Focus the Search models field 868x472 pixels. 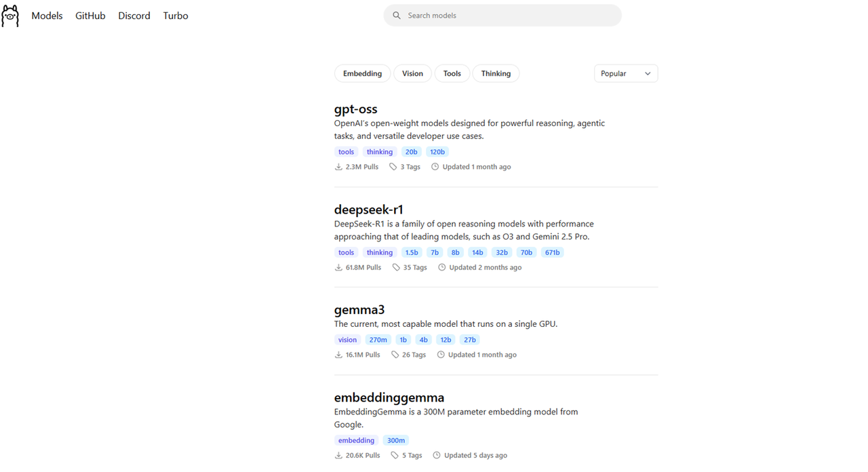point(509,16)
